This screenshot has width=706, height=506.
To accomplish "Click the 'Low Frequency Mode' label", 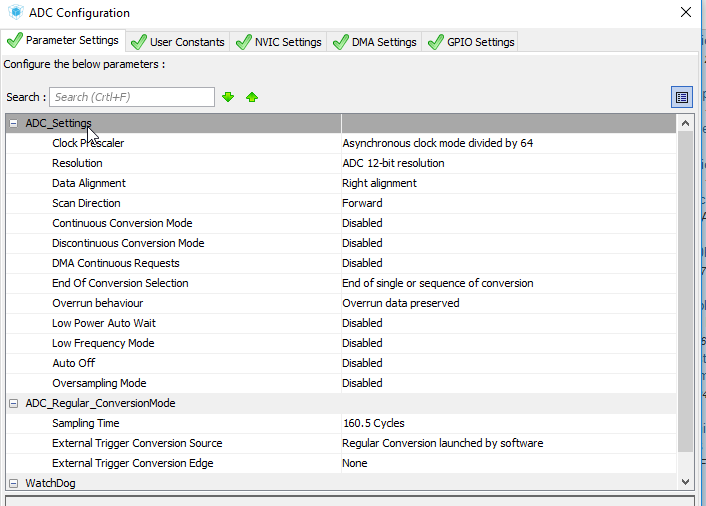I will point(103,343).
